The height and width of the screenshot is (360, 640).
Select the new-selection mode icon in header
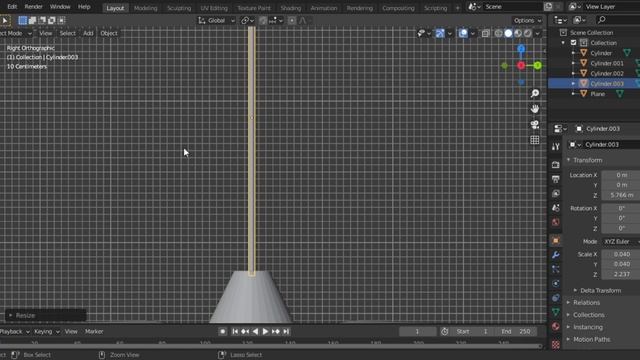(23, 20)
